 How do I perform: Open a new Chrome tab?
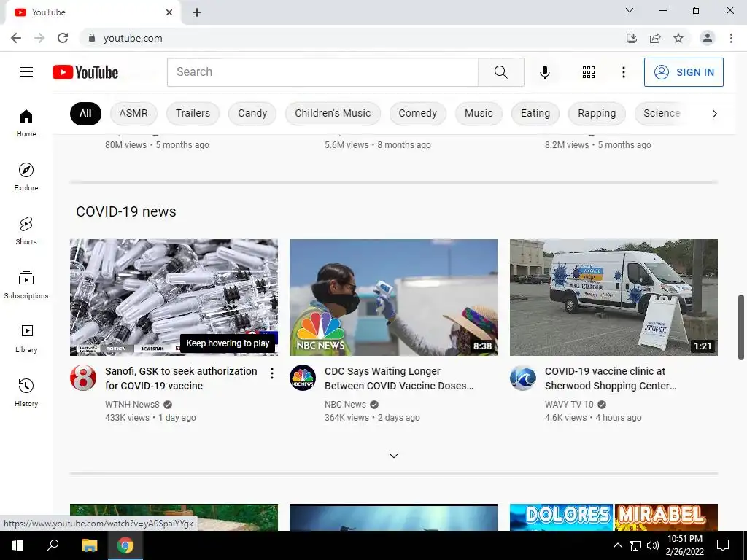coord(197,12)
